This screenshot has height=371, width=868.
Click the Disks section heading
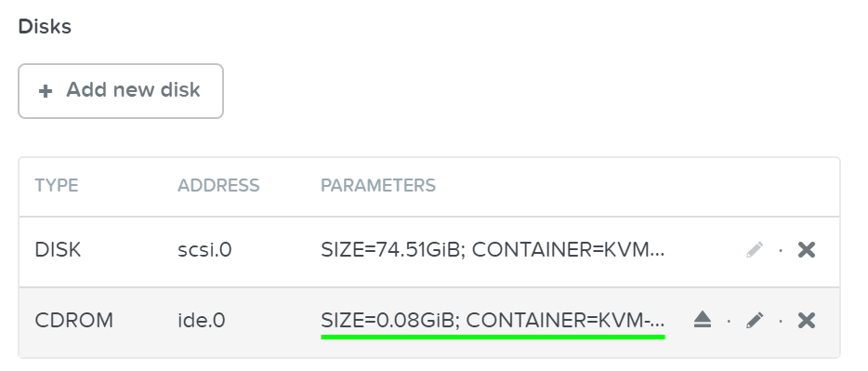click(x=45, y=27)
